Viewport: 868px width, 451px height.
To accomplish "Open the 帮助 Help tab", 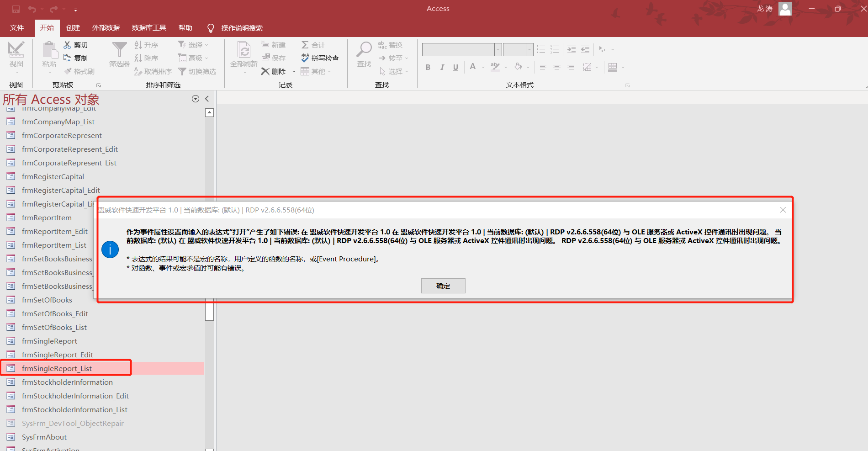I will pos(185,28).
